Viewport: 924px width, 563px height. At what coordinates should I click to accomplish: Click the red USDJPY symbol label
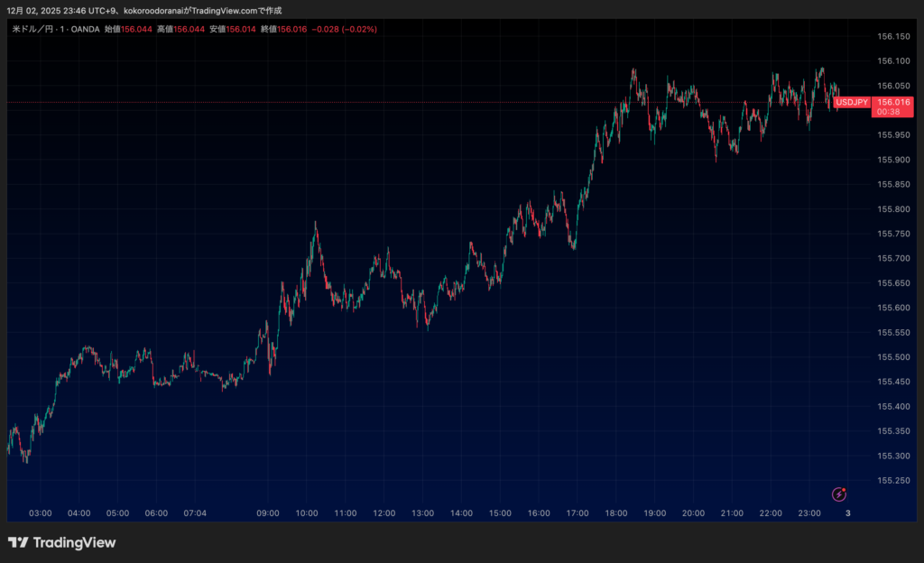pos(851,103)
